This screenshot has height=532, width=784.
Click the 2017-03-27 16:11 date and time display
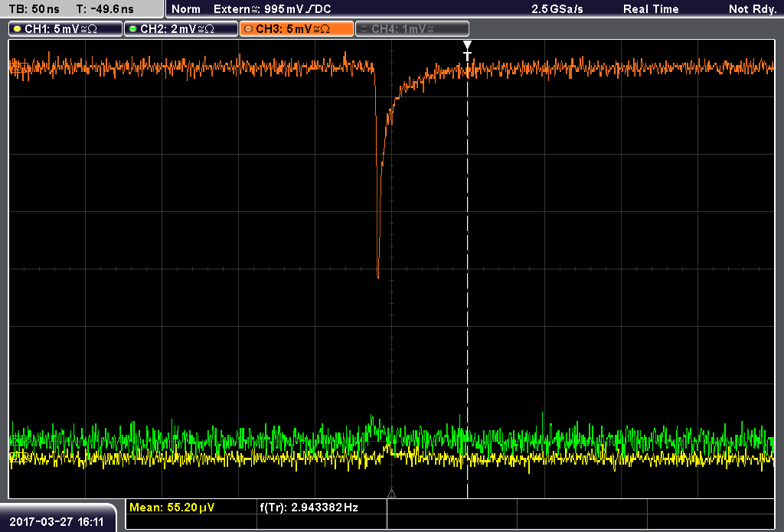click(x=57, y=522)
